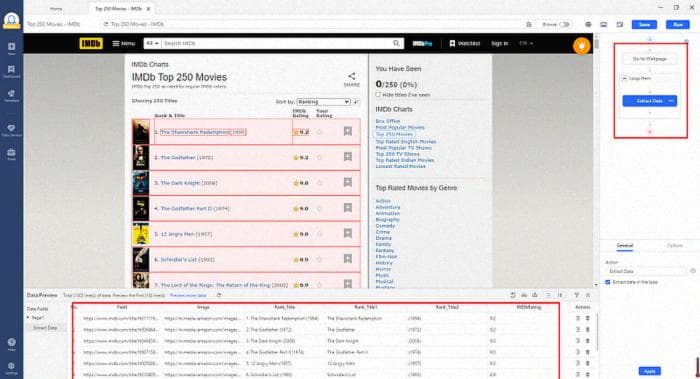Toggle Extract data in the loop checkbox
This screenshot has height=379, width=700.
click(608, 282)
